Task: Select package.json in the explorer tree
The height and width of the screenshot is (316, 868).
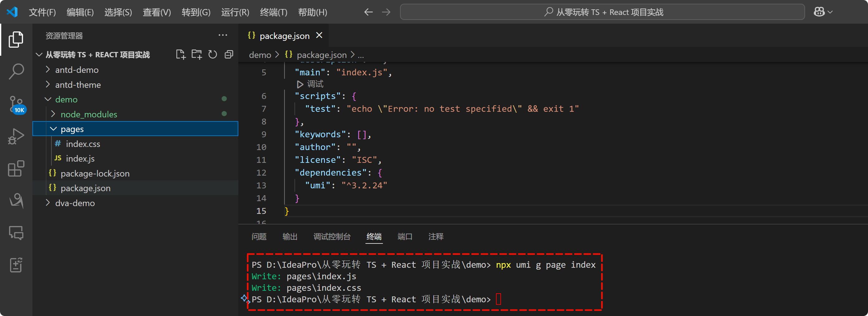Action: [135, 188]
